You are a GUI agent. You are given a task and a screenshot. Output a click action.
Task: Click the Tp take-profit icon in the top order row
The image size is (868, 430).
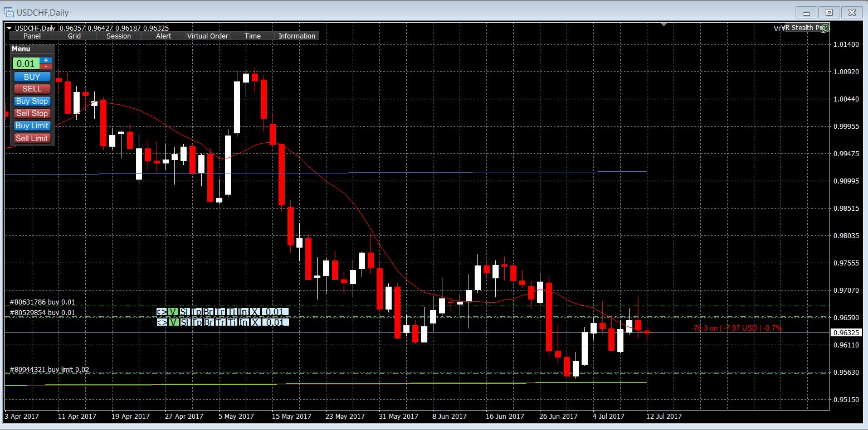[x=196, y=312]
